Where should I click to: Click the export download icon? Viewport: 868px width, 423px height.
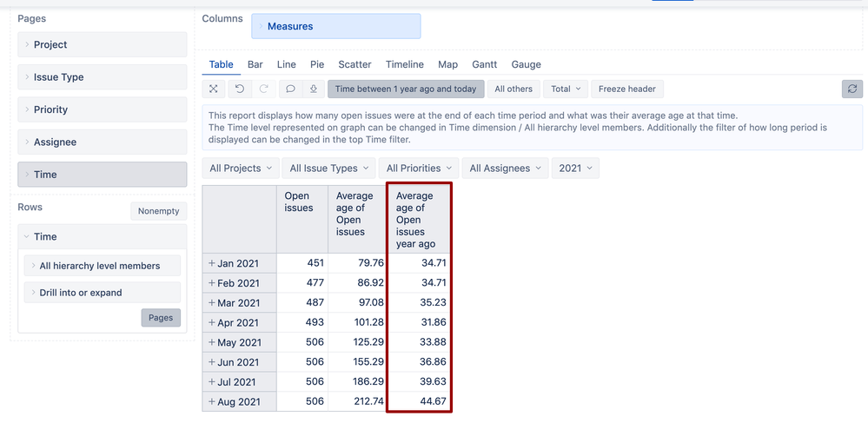coord(313,89)
